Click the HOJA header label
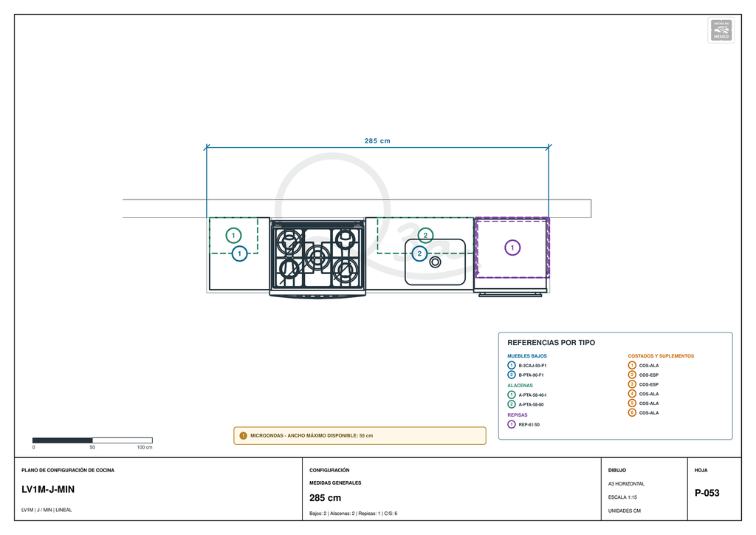Viewport: 756px width, 535px height. coord(701,471)
